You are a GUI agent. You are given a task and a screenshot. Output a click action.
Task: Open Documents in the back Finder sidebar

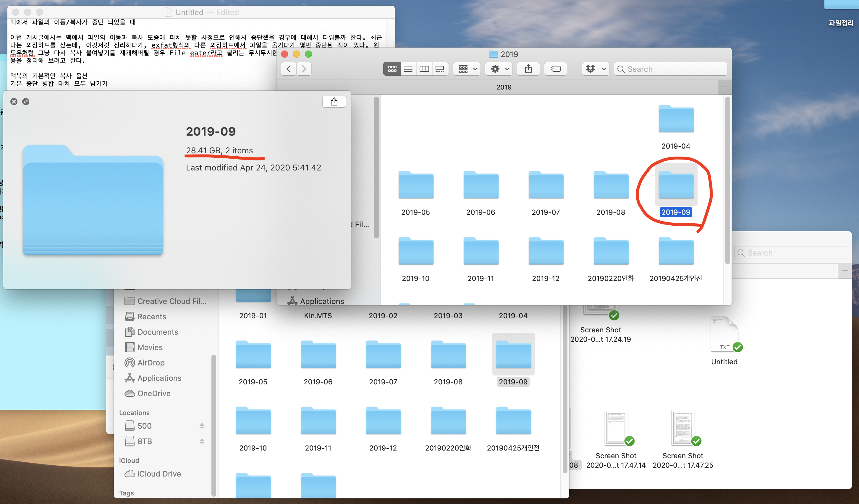tap(152, 332)
